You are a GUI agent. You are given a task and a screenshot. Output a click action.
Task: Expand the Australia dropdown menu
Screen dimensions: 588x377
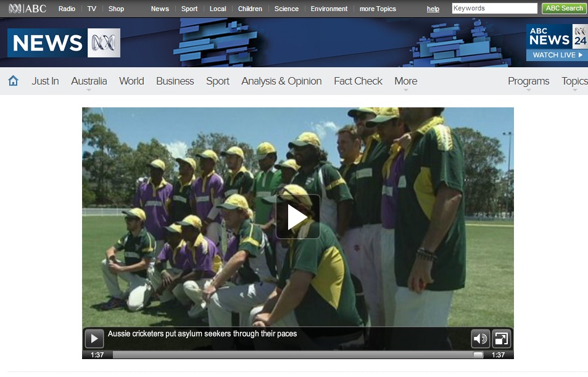click(89, 81)
